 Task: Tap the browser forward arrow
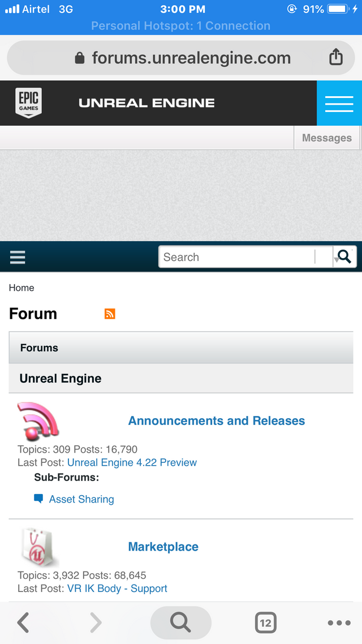(x=96, y=622)
